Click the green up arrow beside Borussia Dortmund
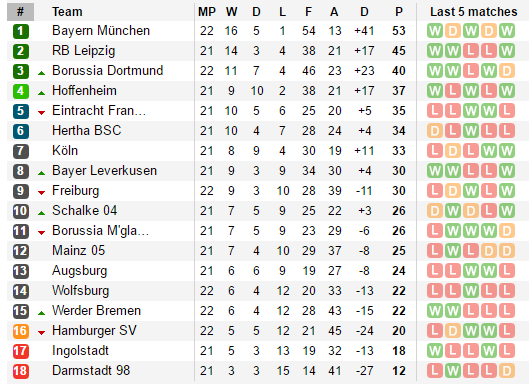The image size is (529, 384). [41, 73]
